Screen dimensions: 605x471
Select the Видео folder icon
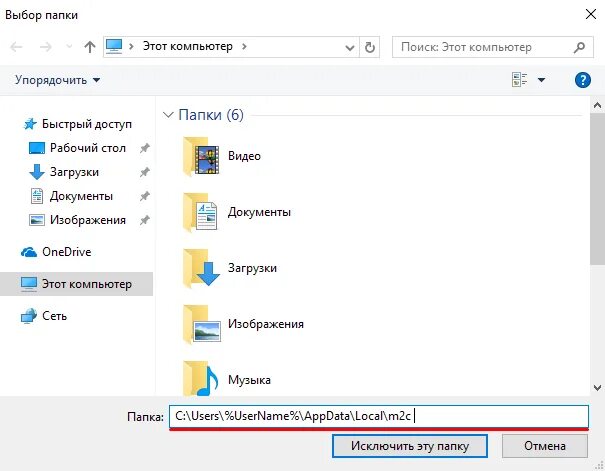click(201, 156)
